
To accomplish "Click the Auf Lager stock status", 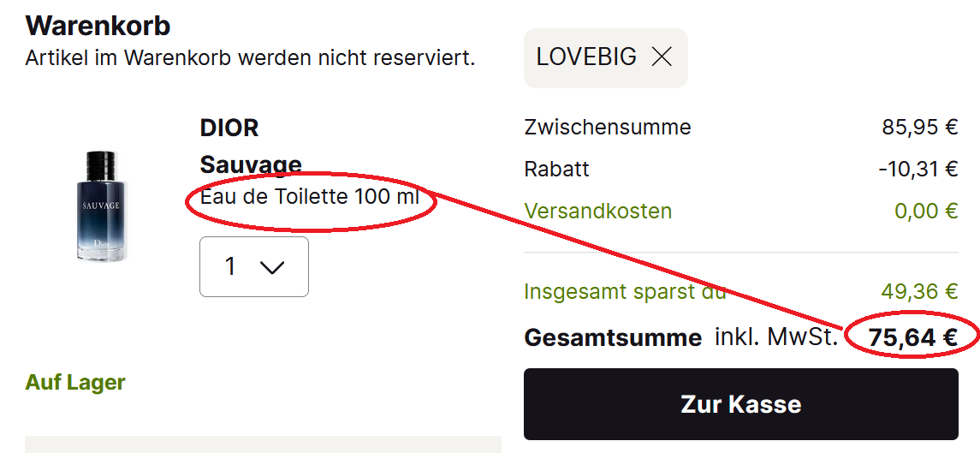I will pyautogui.click(x=75, y=382).
